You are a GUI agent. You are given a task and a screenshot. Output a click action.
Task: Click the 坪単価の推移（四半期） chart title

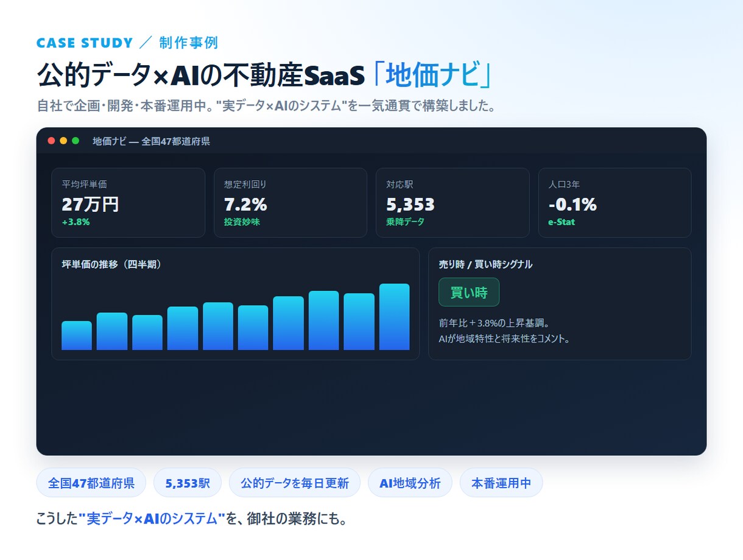click(111, 264)
